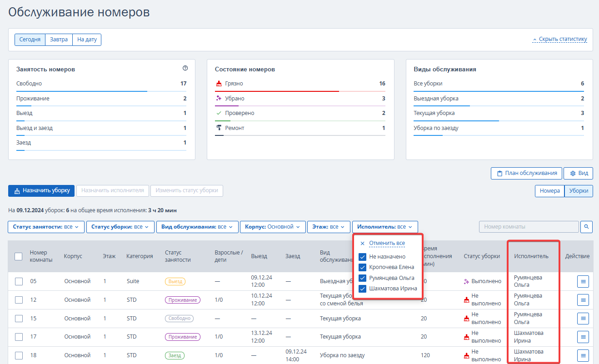Click the X icon next to Отменить все

coord(362,244)
